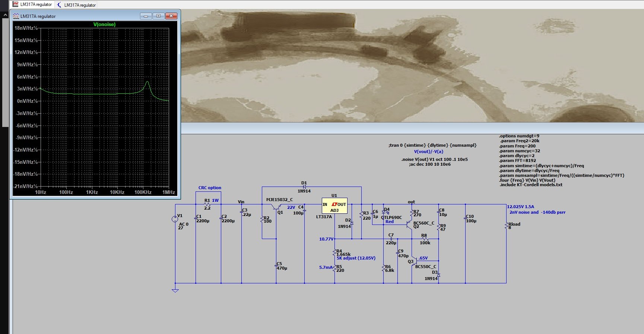Click the .four {Freq} V(Vin) V(Vout) directive
Viewport: 644px width, 334px height.
527,180
